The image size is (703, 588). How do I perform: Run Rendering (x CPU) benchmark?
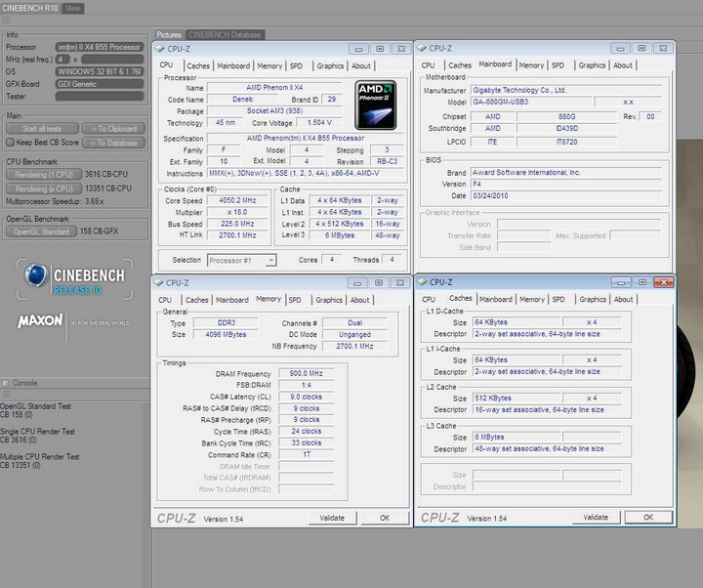pyautogui.click(x=44, y=189)
